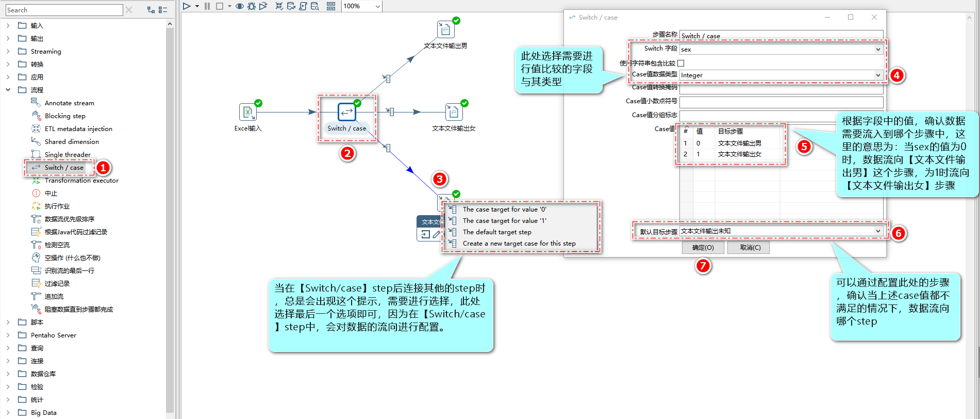980x419 pixels.
Task: Choose 'The default target step' menu entry
Action: (x=496, y=232)
